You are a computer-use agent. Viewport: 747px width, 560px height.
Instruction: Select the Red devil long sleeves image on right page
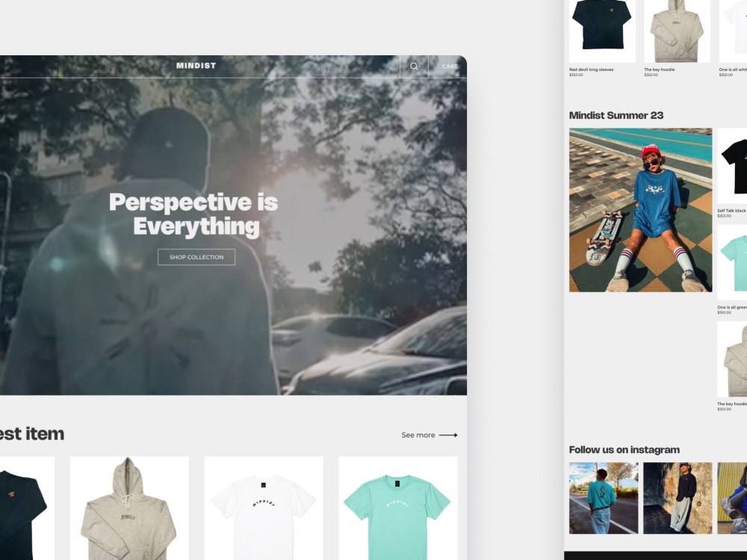coord(602,31)
